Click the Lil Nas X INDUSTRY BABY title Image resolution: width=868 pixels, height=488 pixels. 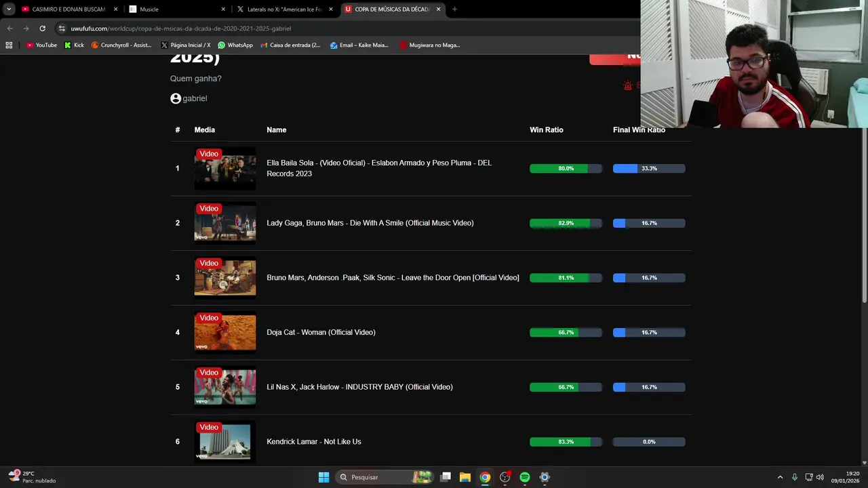[359, 387]
